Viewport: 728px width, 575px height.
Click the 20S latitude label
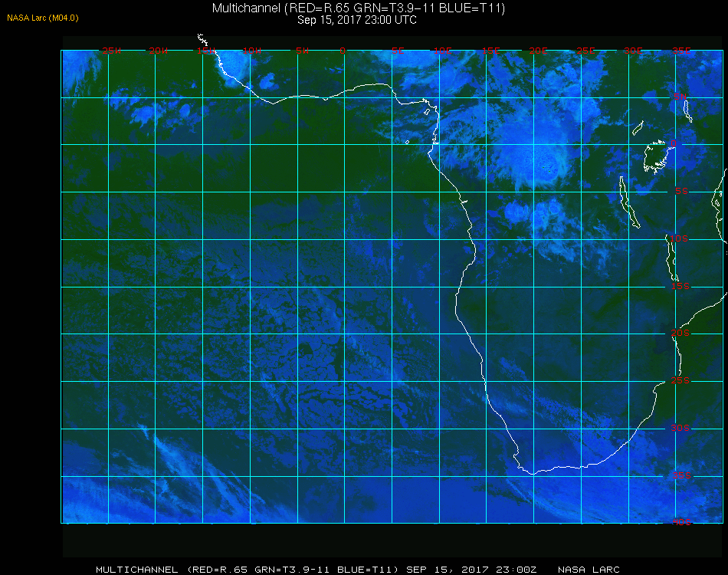click(680, 333)
